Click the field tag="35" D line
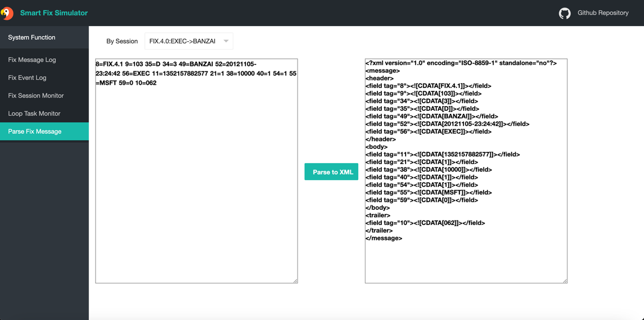This screenshot has height=320, width=644. pos(423,109)
